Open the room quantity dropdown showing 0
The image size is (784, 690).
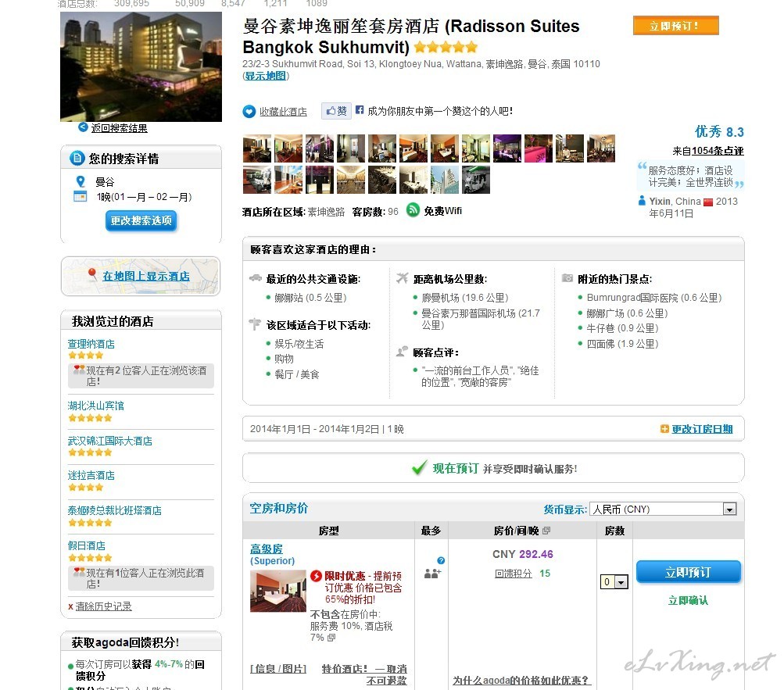tap(614, 581)
